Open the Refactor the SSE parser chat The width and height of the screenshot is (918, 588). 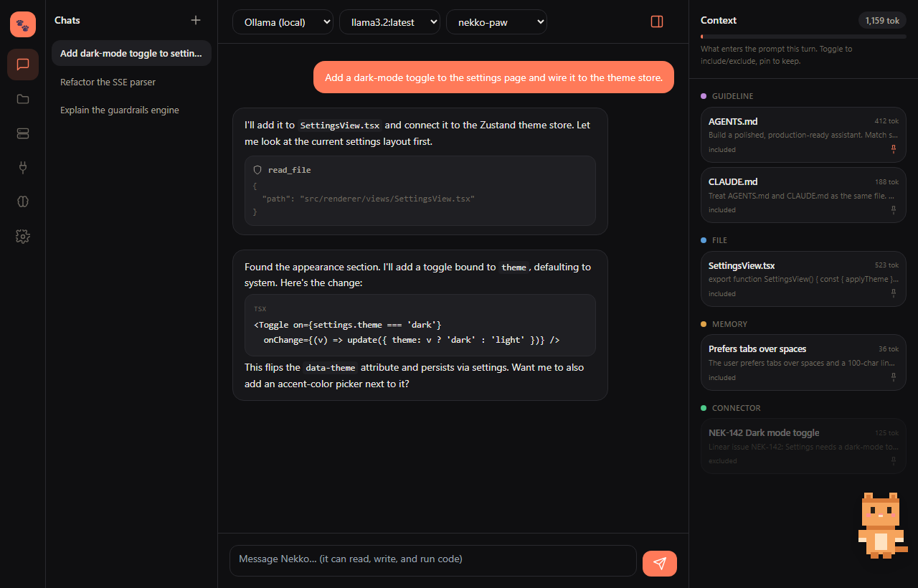[x=131, y=82]
